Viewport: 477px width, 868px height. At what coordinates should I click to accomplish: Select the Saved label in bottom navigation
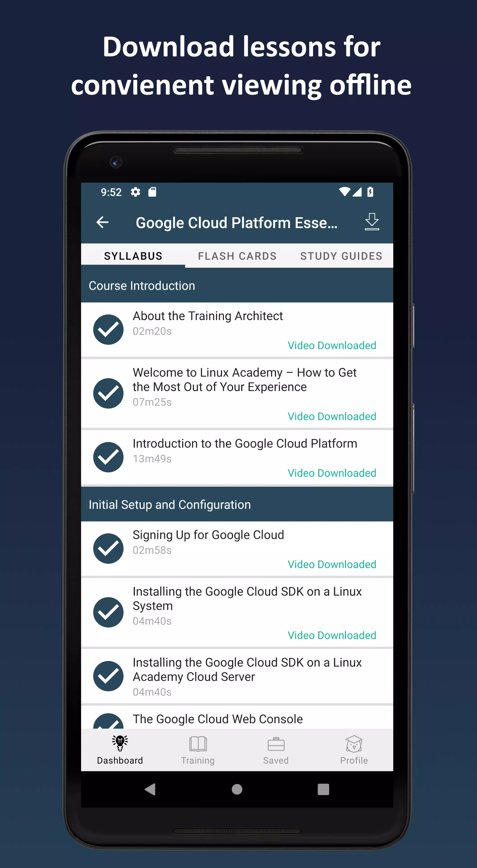click(x=276, y=760)
